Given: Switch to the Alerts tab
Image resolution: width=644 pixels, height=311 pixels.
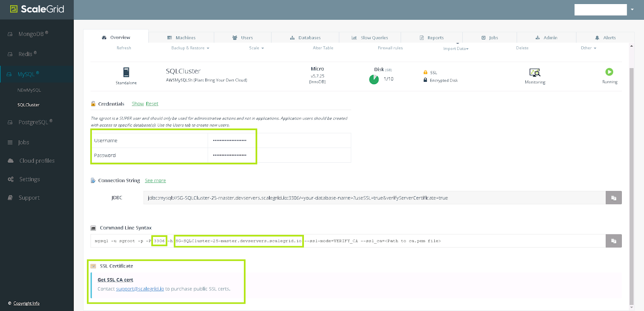Looking at the screenshot, I should coord(605,37).
